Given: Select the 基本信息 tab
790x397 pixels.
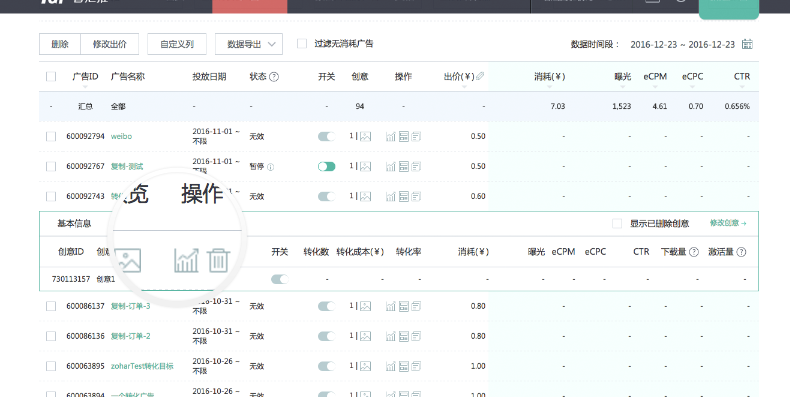Looking at the screenshot, I should pyautogui.click(x=74, y=224).
